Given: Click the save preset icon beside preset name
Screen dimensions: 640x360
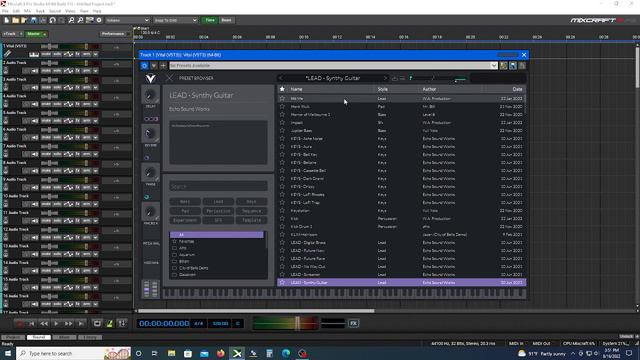Looking at the screenshot, I should (x=395, y=78).
